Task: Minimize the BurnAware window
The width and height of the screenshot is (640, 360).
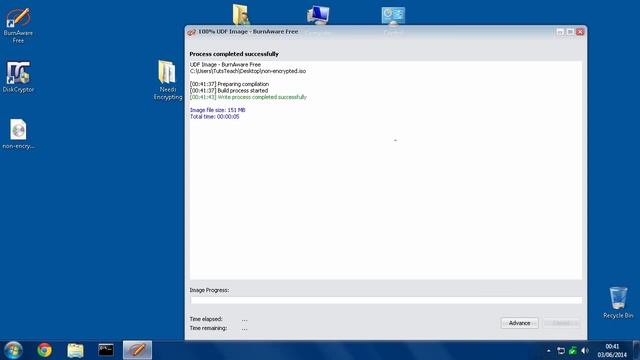Action: coord(560,31)
